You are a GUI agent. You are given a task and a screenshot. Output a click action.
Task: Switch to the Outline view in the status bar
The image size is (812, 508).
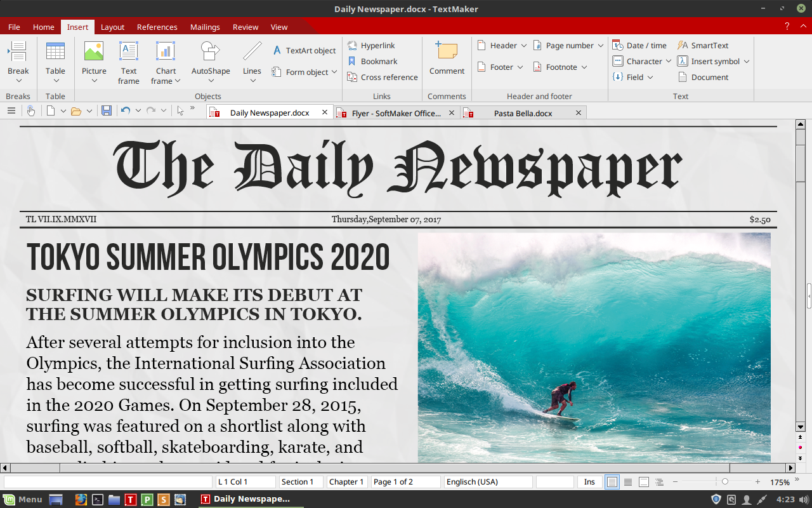coord(660,482)
